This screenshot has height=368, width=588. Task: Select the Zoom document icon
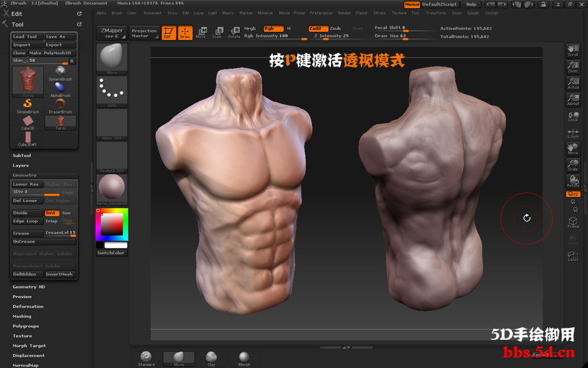(573, 67)
